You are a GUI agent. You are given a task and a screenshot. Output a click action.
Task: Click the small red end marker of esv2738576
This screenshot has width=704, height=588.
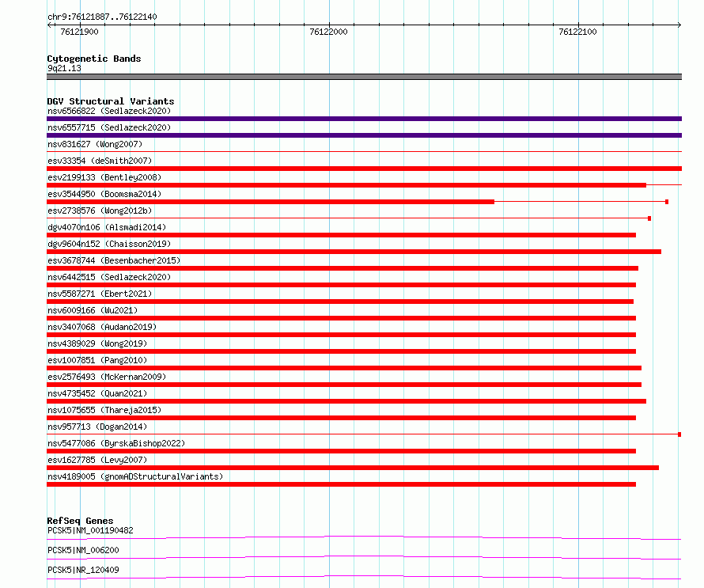click(649, 218)
